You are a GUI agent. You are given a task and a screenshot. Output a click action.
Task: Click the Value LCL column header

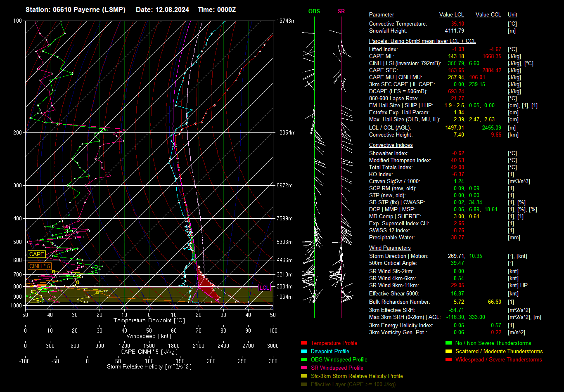click(x=452, y=15)
